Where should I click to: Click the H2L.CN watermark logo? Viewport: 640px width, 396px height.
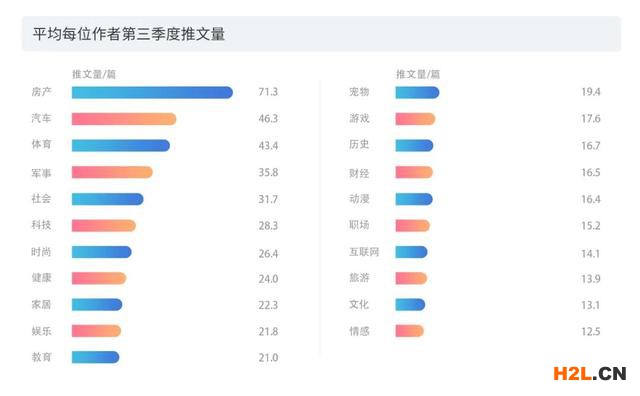click(589, 373)
